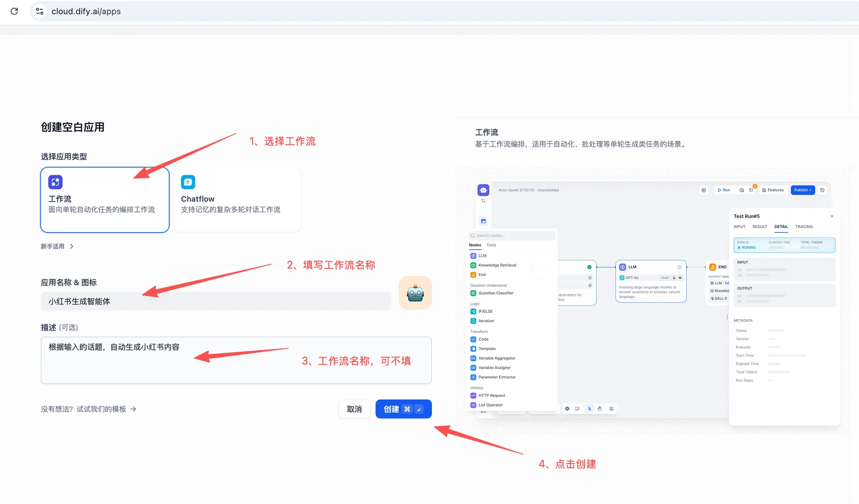Switch to the Nodes tab in the preview

pyautogui.click(x=475, y=245)
